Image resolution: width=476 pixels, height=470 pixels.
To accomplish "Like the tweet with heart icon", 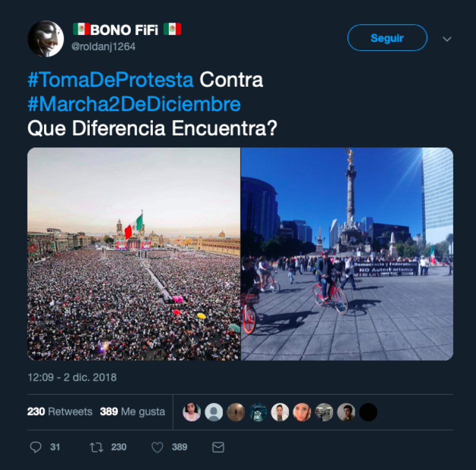I will point(157,447).
